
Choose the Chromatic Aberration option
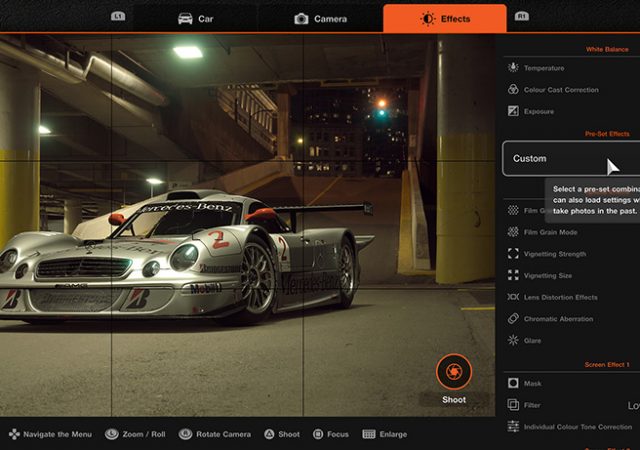click(x=558, y=319)
